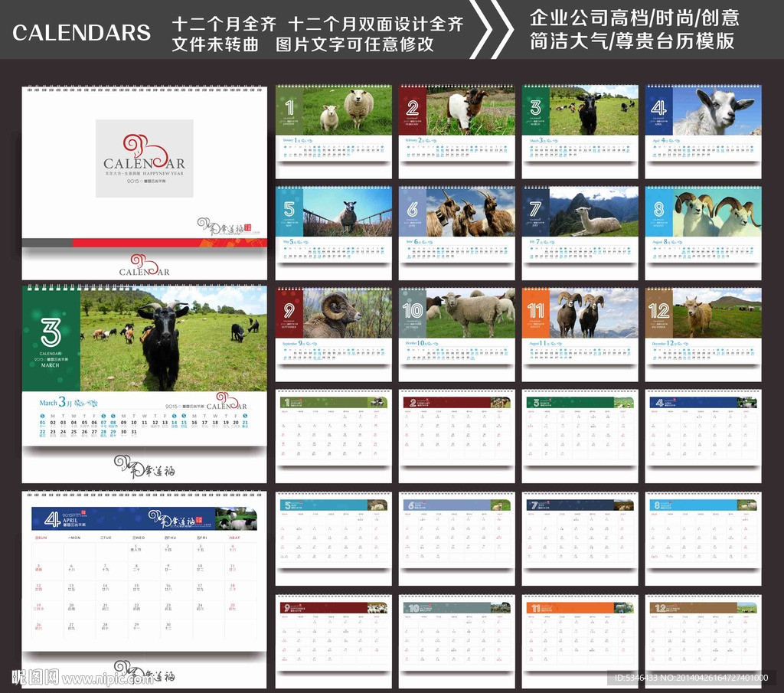Image resolution: width=784 pixels, height=693 pixels.
Task: Select month 5 sheep on bridge thumbnail
Action: click(x=334, y=233)
